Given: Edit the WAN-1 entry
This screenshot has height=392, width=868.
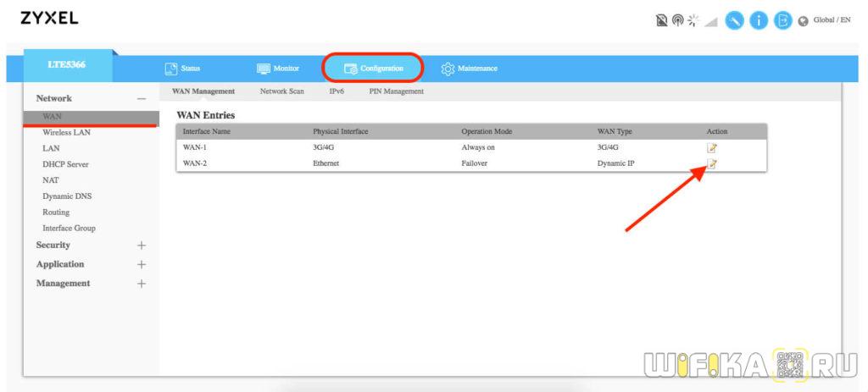Looking at the screenshot, I should (x=712, y=147).
